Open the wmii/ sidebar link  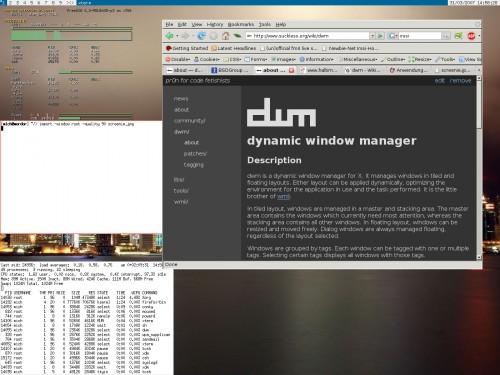[181, 202]
